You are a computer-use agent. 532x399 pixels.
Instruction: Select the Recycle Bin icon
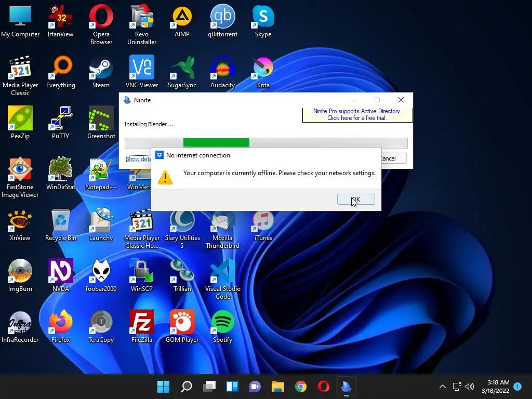point(60,224)
